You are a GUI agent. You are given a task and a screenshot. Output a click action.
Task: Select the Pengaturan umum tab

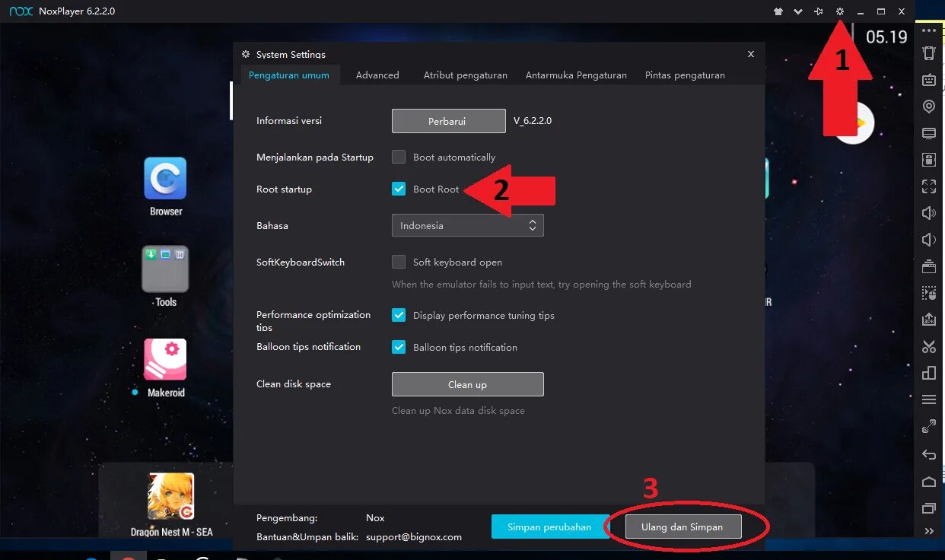[289, 75]
